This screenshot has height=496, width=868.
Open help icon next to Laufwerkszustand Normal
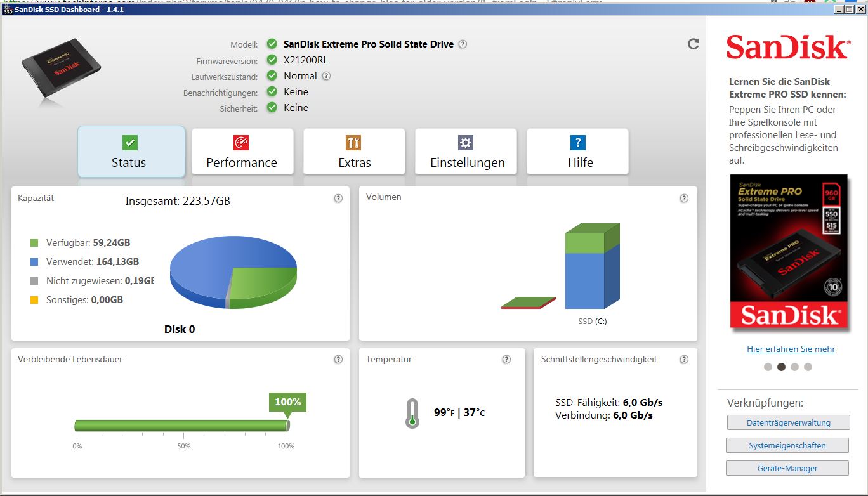[x=326, y=76]
